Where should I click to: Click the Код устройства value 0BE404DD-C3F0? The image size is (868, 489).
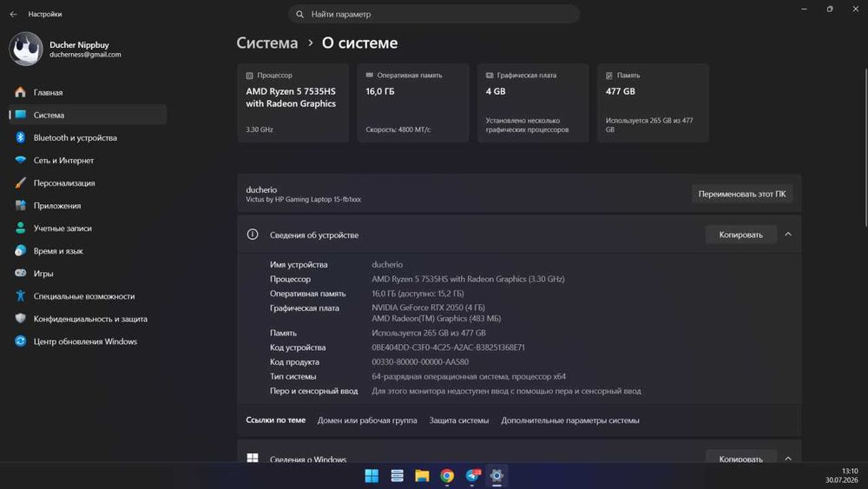click(449, 347)
